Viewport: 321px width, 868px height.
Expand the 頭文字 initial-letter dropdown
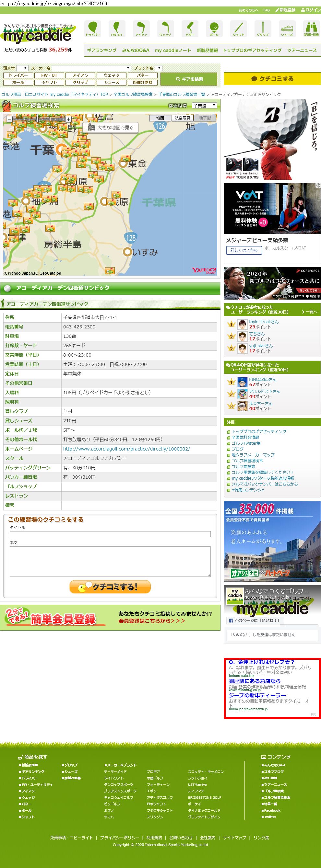coord(22,68)
